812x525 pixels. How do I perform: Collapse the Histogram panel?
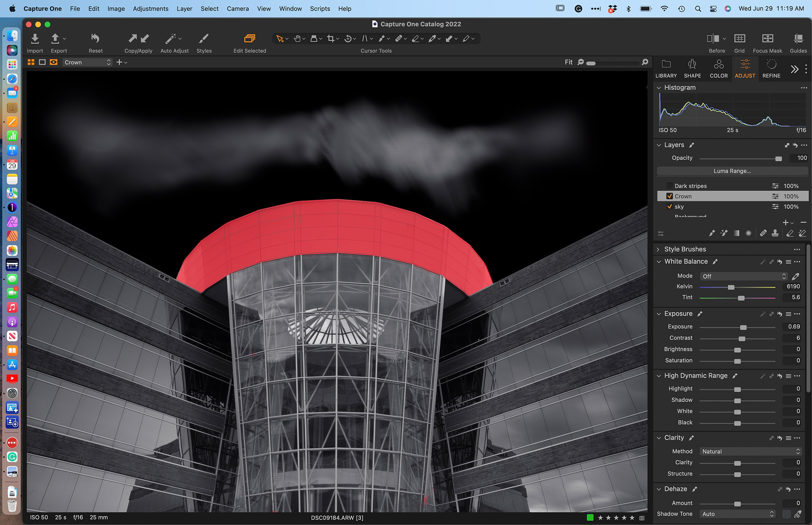659,88
